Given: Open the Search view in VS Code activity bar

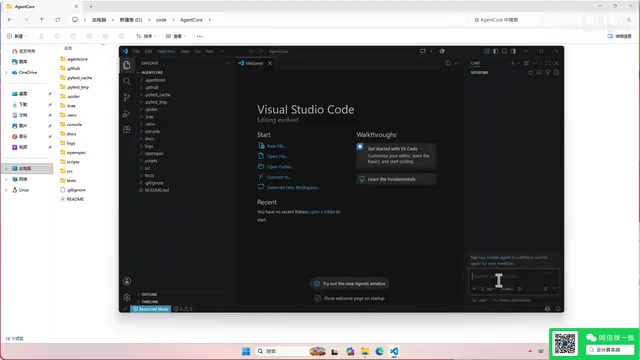Looking at the screenshot, I should (127, 81).
